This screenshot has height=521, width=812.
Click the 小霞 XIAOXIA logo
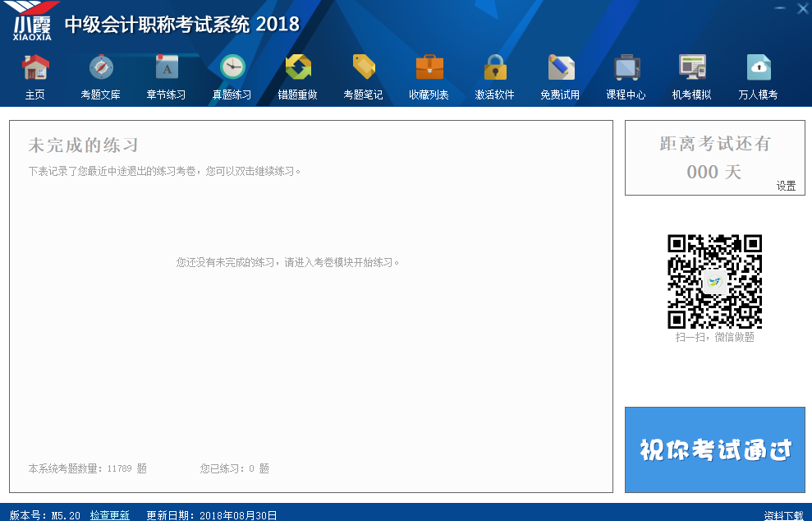(x=31, y=21)
